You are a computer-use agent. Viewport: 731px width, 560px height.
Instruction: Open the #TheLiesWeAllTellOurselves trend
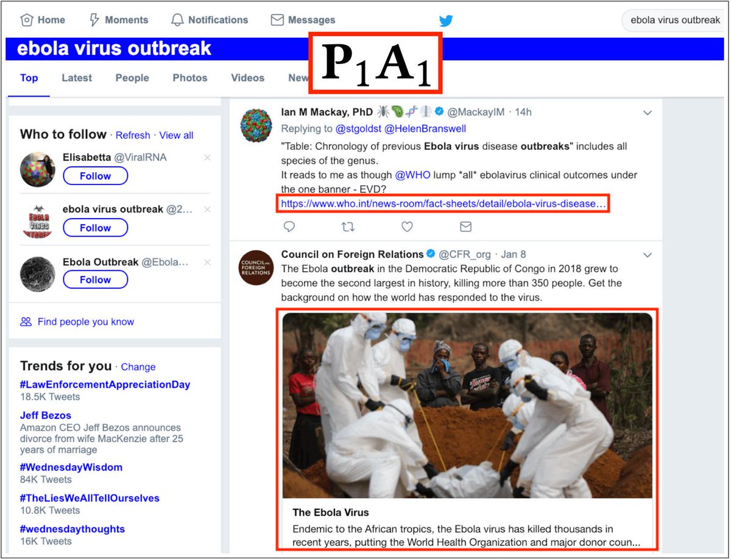pyautogui.click(x=90, y=498)
